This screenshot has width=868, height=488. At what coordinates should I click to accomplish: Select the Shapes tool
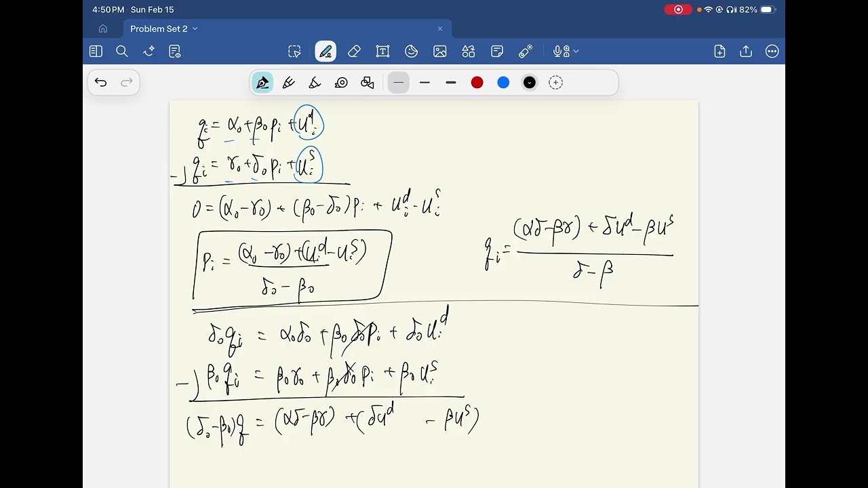click(411, 52)
